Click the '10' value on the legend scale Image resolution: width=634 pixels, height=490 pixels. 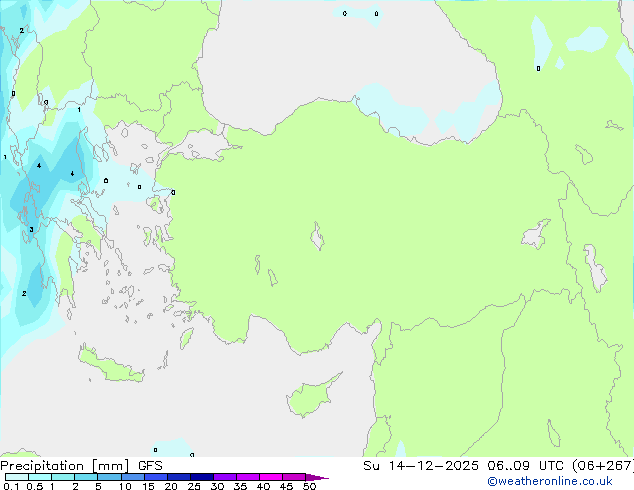pyautogui.click(x=124, y=486)
